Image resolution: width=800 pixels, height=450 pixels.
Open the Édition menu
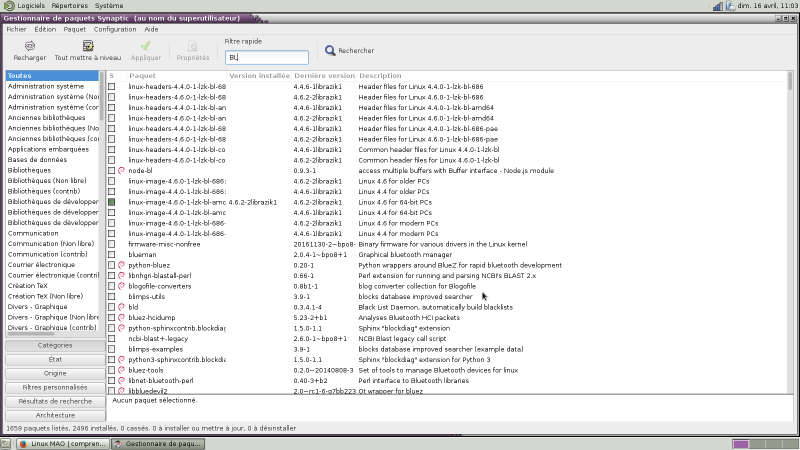(45, 29)
